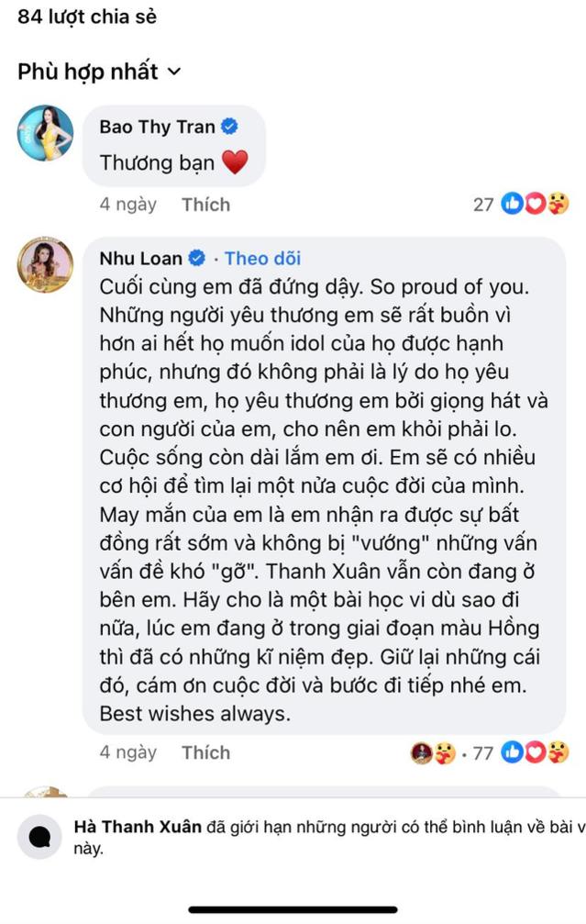
Task: Follow Nhu Loan via 'Theo dõi' link
Action: [262, 258]
